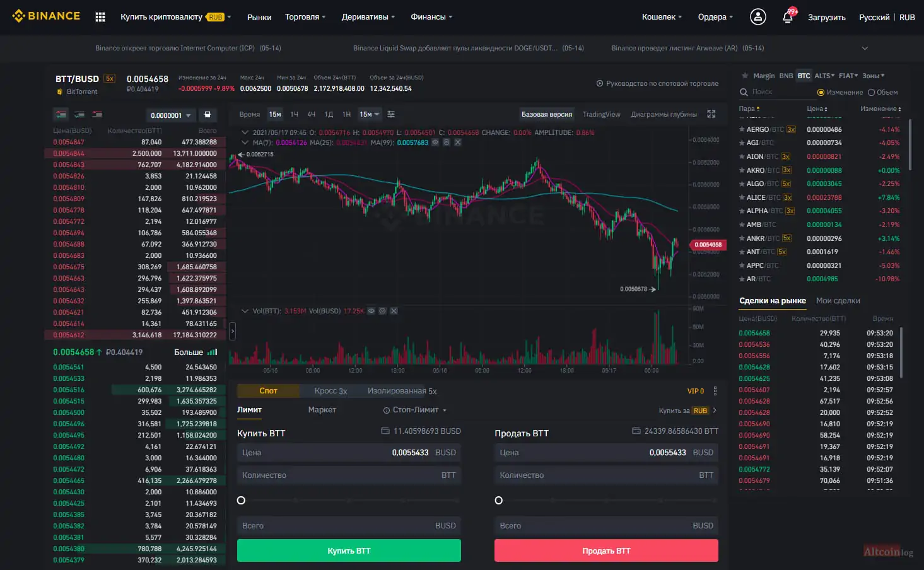Screen dimensions: 924x570
Task: Click the BUSD wallet icon in Купить BTT
Action: 385,431
